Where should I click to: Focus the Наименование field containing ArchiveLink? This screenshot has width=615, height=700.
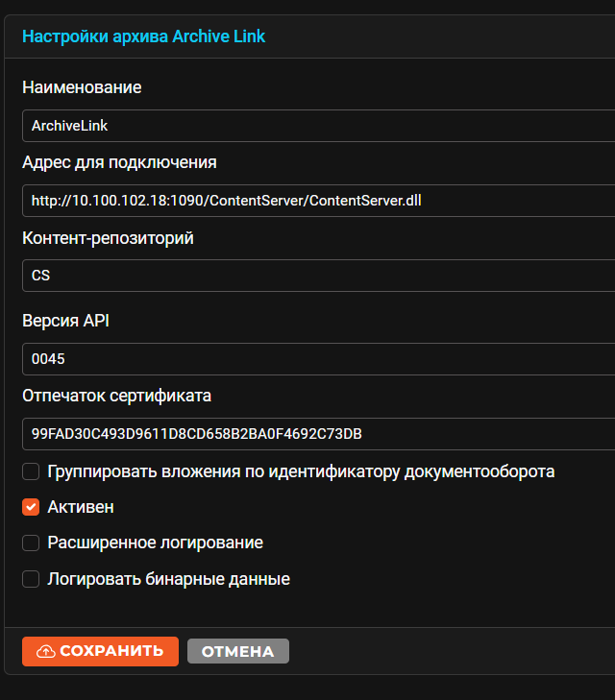317,126
